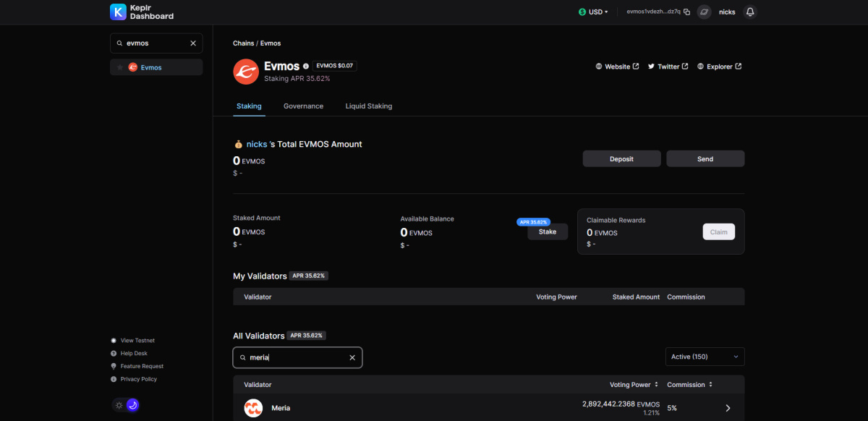The height and width of the screenshot is (421, 868).
Task: Switch to light theme sun toggle
Action: click(x=119, y=405)
